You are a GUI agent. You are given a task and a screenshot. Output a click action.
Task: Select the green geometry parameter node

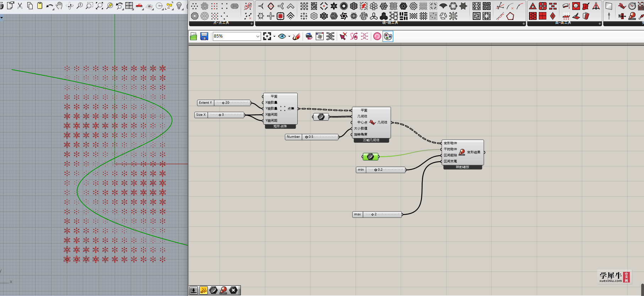(370, 157)
